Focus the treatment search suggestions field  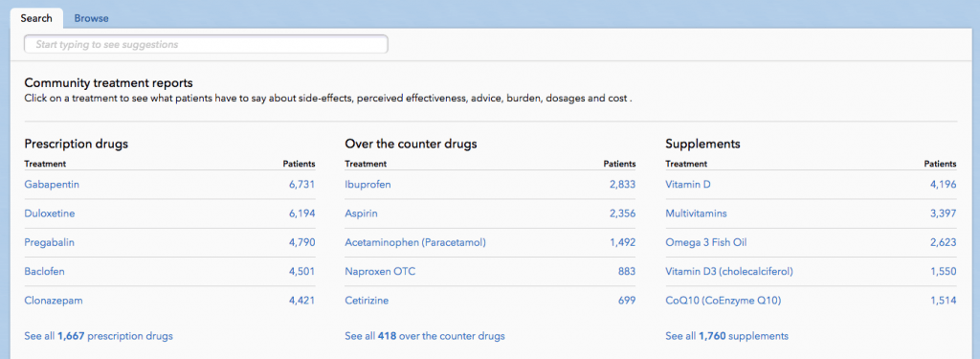coord(206,44)
